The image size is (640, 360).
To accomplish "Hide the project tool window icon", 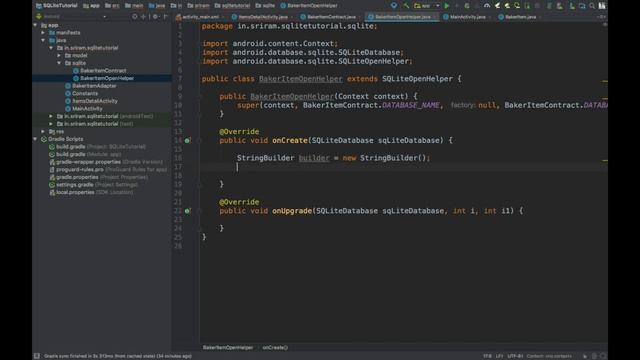I will click(x=165, y=17).
